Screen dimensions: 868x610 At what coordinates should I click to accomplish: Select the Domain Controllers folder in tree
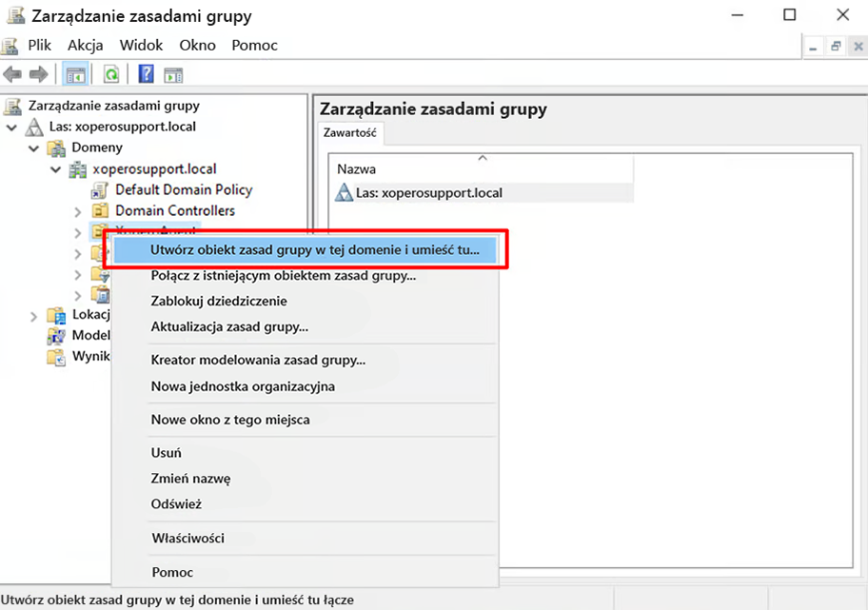coord(174,210)
